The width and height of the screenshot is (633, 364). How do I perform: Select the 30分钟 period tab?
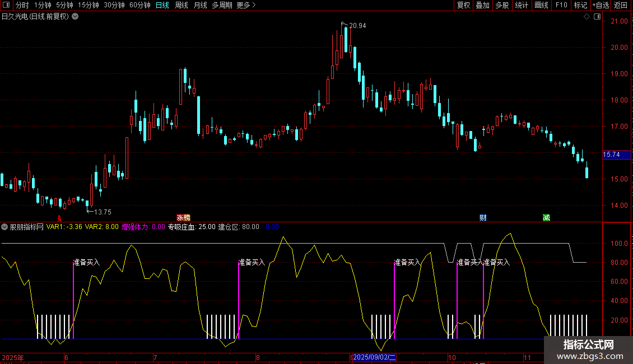tap(114, 5)
